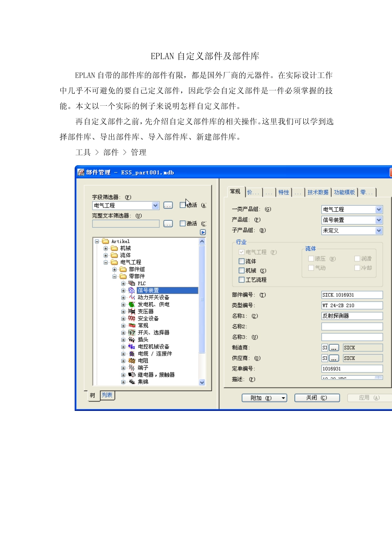Open the 一类产品组 dropdown
This screenshot has height=555, width=392.
(x=379, y=209)
